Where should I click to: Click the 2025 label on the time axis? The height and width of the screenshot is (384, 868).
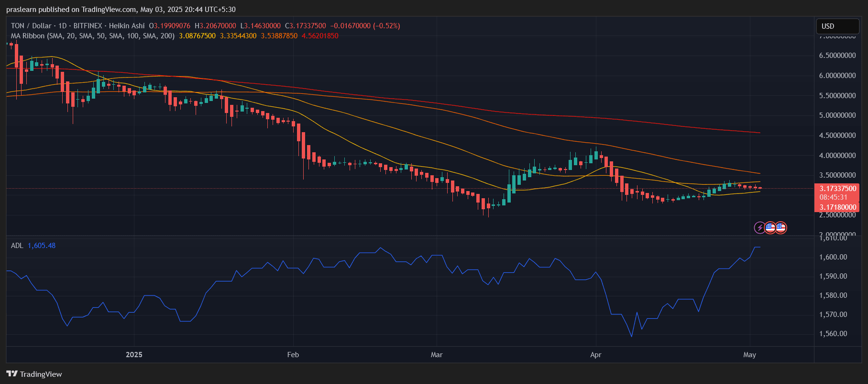point(134,355)
